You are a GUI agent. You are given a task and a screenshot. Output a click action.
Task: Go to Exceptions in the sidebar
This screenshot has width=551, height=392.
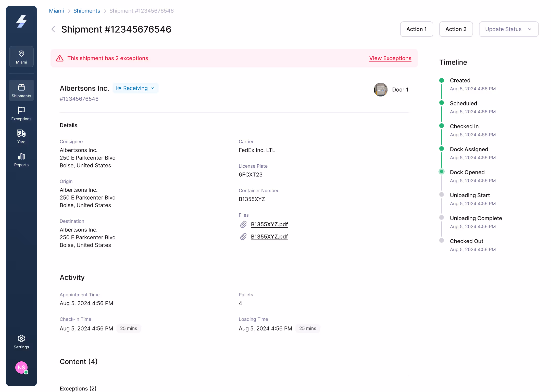[21, 114]
